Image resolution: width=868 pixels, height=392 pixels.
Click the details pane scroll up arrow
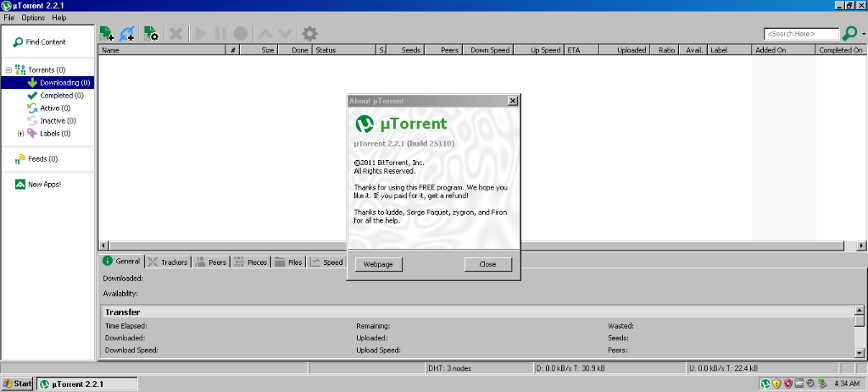point(860,310)
